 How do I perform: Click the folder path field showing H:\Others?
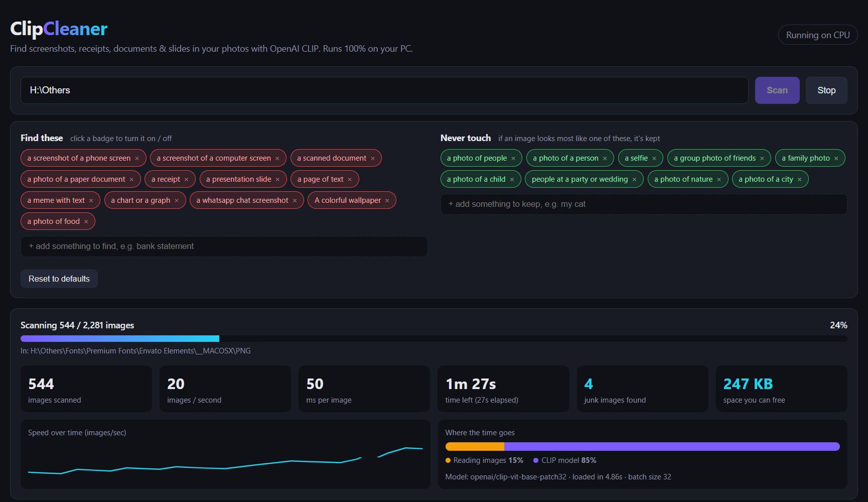pyautogui.click(x=384, y=90)
